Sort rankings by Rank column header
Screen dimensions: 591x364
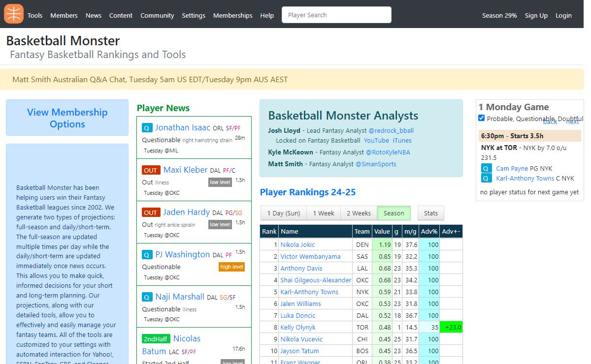pos(269,231)
